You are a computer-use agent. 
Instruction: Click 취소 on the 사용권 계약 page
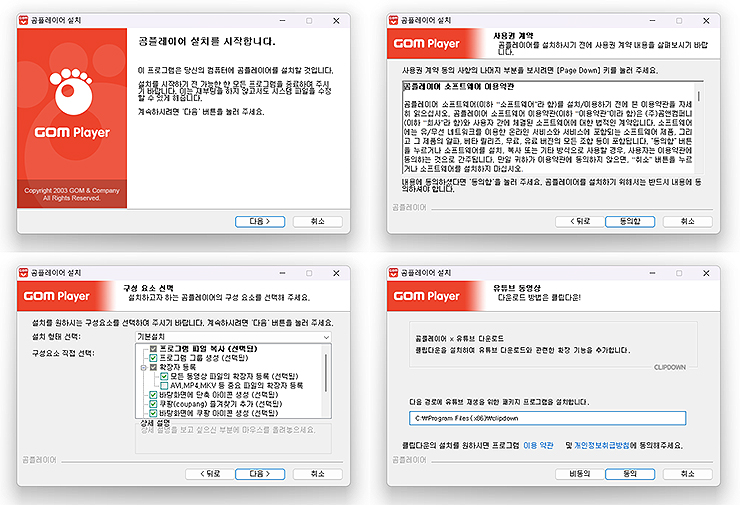(688, 221)
